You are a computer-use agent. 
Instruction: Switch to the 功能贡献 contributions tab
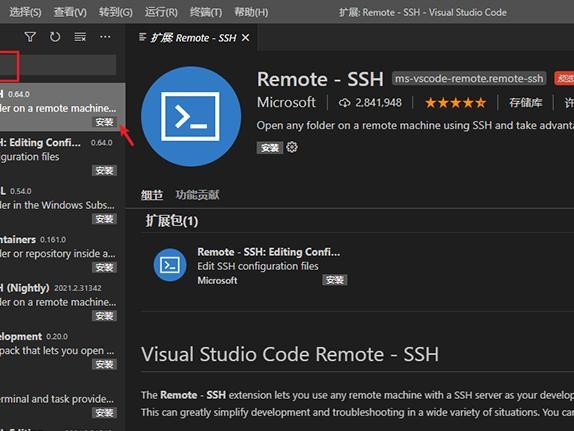(x=197, y=195)
